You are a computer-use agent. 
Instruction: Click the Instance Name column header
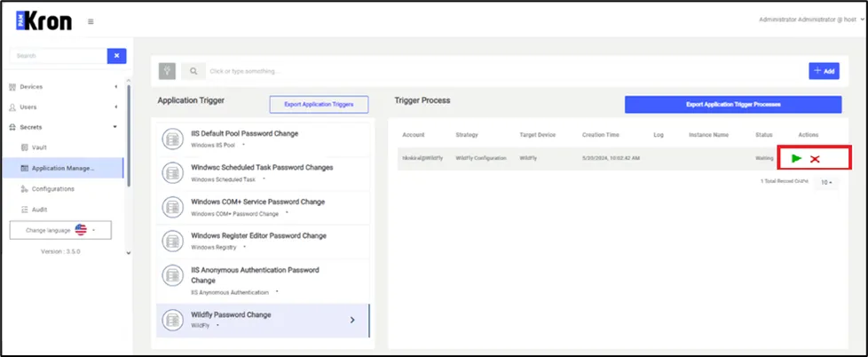pyautogui.click(x=708, y=135)
